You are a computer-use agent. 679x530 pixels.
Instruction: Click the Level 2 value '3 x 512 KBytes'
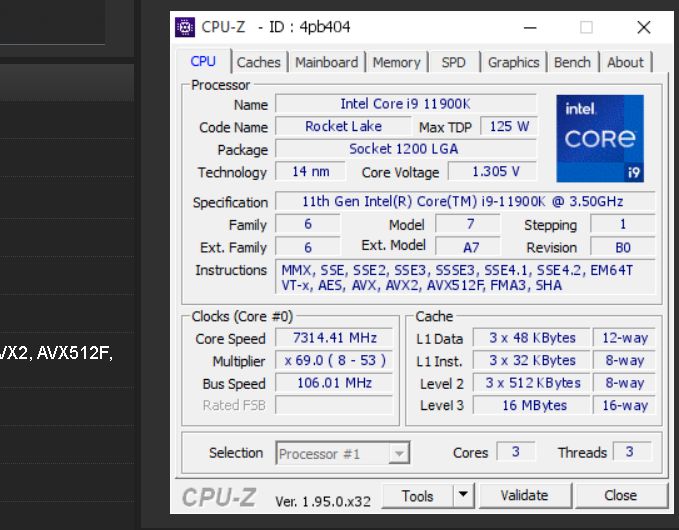click(x=531, y=383)
